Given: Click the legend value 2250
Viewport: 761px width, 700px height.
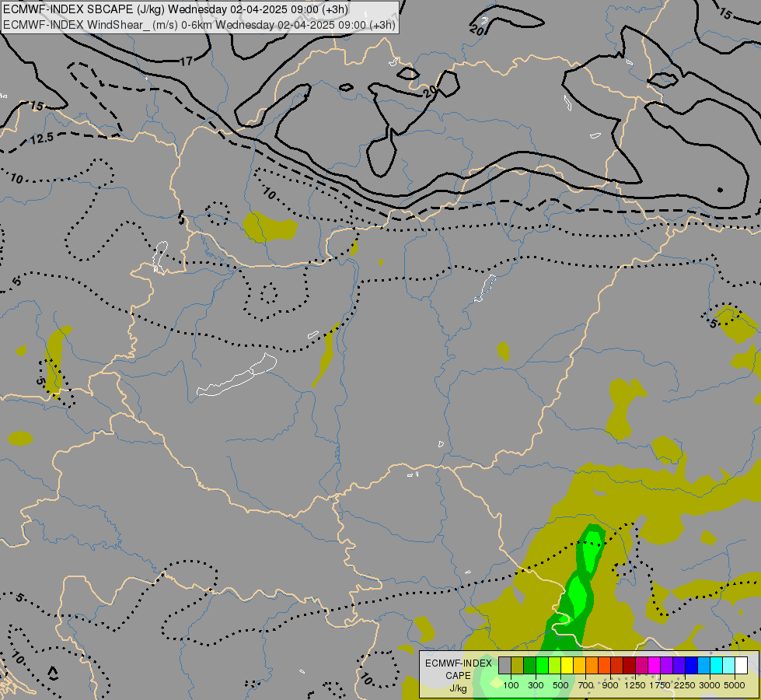Looking at the screenshot, I should tap(685, 685).
